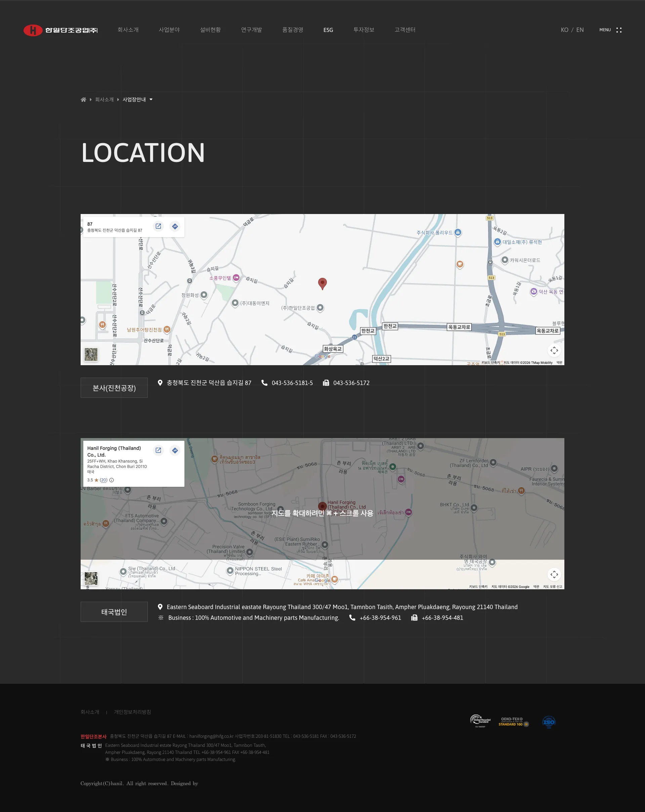Click the 카워시온더로드 place marker

point(505,260)
